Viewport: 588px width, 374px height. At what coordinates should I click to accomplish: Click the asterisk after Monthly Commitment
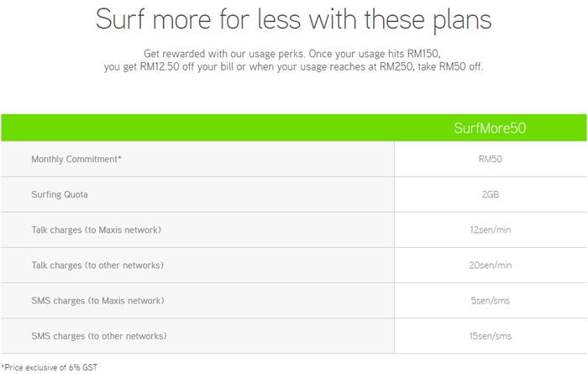coord(119,157)
